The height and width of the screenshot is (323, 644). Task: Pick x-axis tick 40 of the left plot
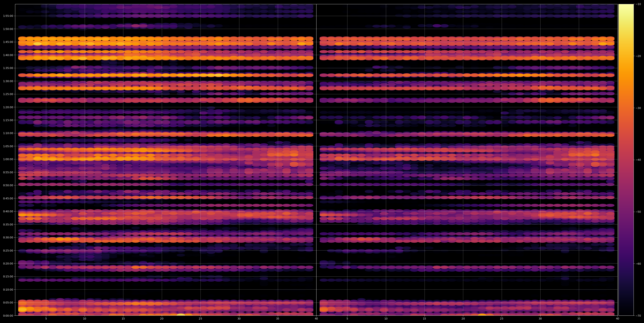316,319
